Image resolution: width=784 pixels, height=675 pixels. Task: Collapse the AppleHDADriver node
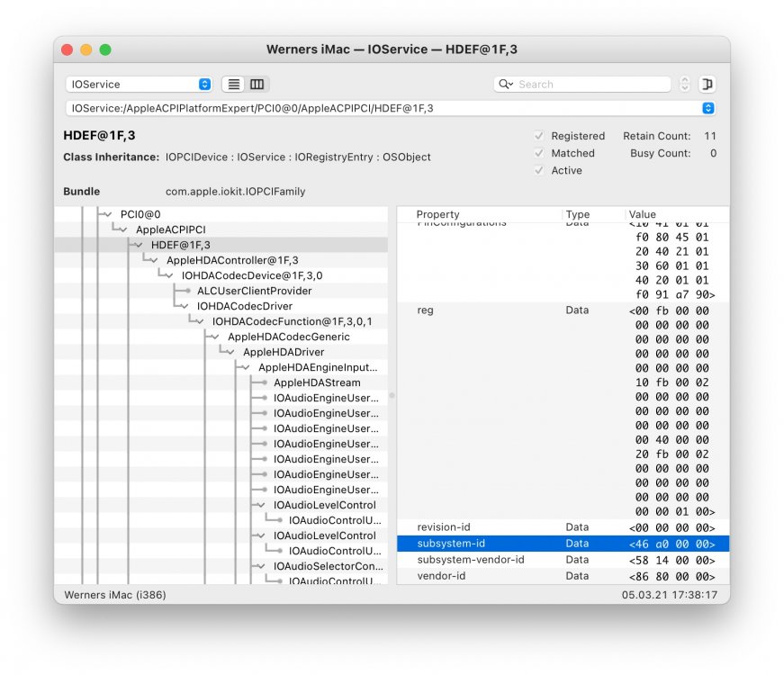230,352
